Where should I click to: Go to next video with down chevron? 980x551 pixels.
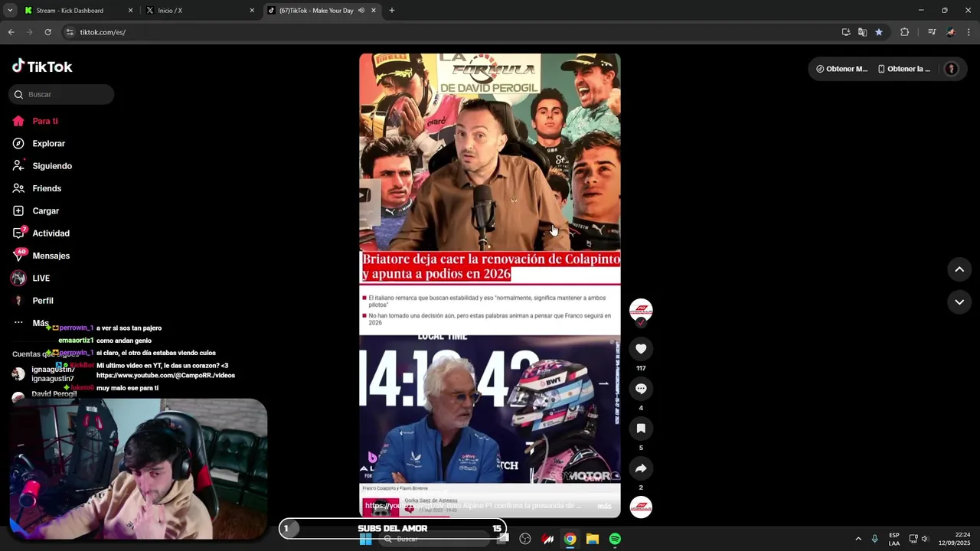959,302
